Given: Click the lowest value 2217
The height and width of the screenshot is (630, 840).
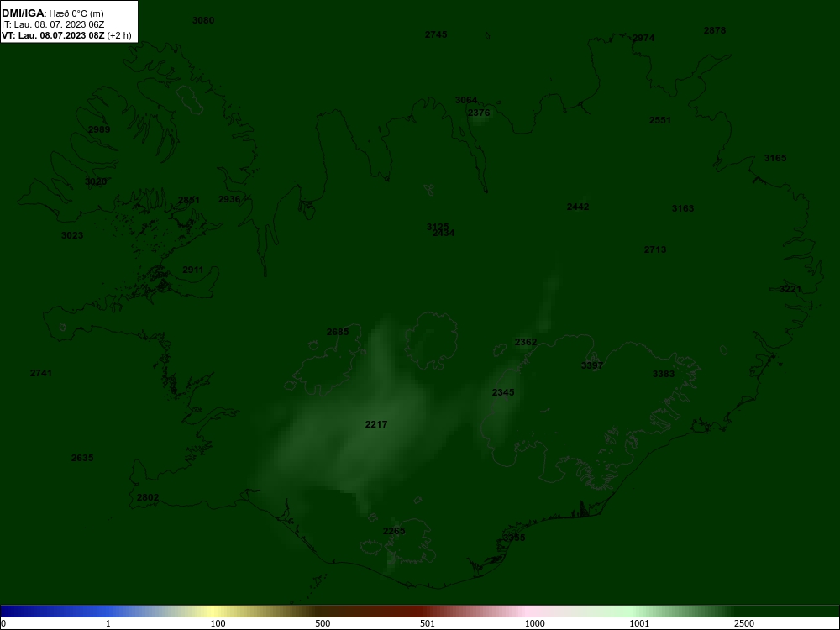Looking at the screenshot, I should [376, 423].
